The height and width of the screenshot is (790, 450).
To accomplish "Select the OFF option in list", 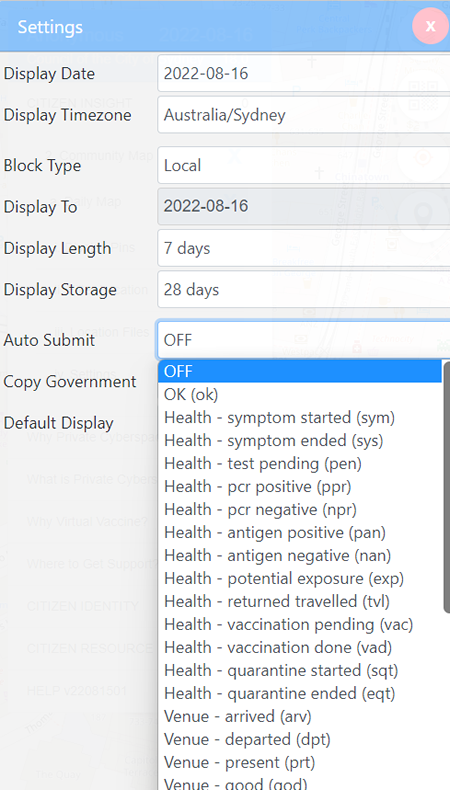I will tap(300, 371).
